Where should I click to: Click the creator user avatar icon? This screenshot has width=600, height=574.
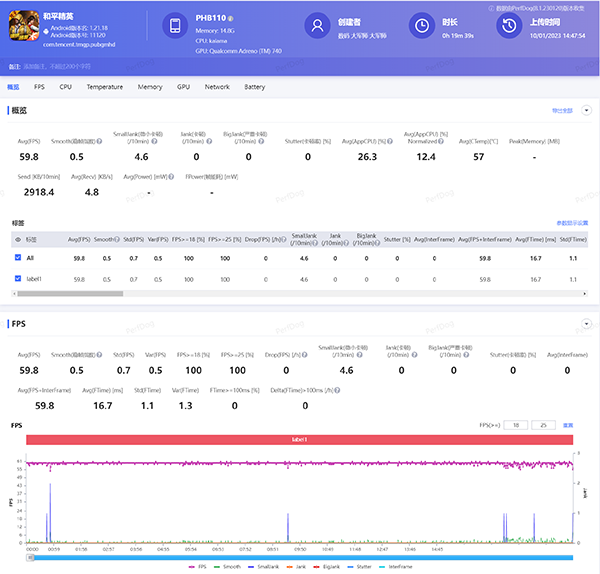[x=317, y=26]
